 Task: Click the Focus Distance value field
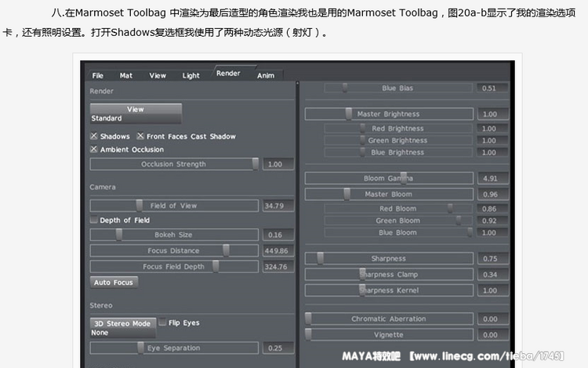[276, 251]
